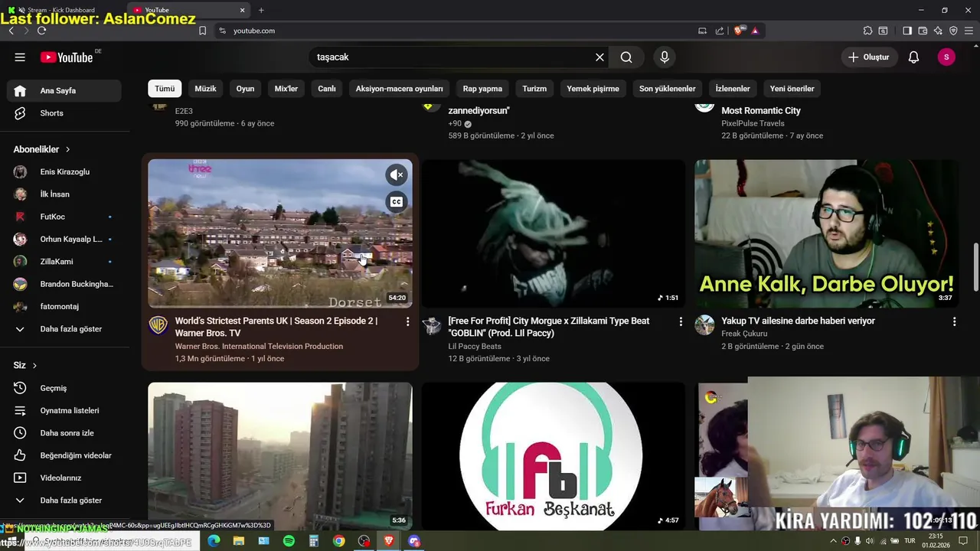Select the İzlenenler filter chip
This screenshot has height=551, width=980.
tap(733, 89)
